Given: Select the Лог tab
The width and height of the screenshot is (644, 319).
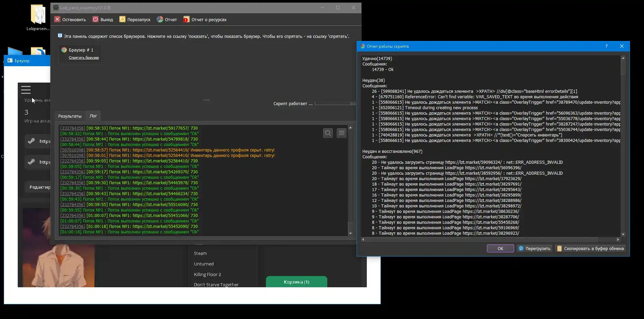Looking at the screenshot, I should pos(93,116).
